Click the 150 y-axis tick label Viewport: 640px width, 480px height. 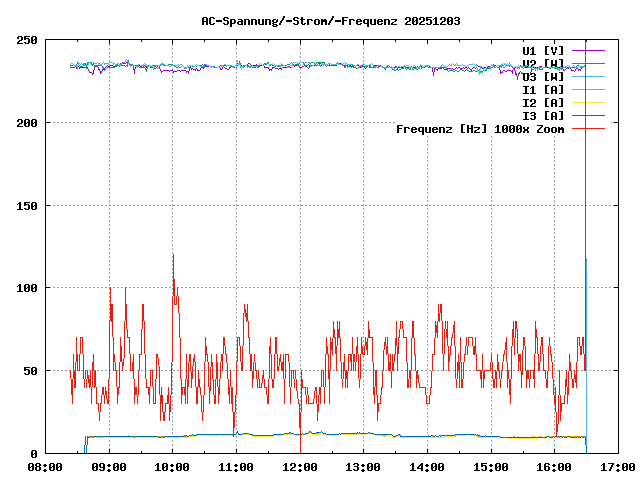click(27, 206)
